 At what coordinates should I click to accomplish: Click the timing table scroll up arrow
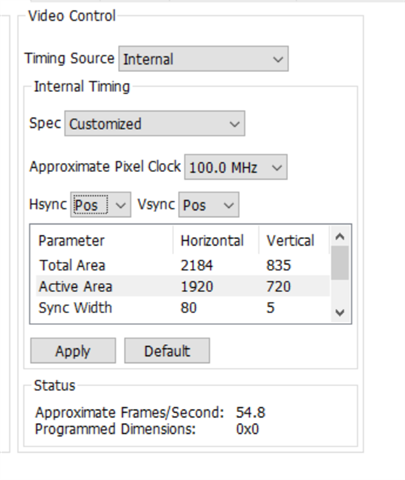click(x=340, y=237)
